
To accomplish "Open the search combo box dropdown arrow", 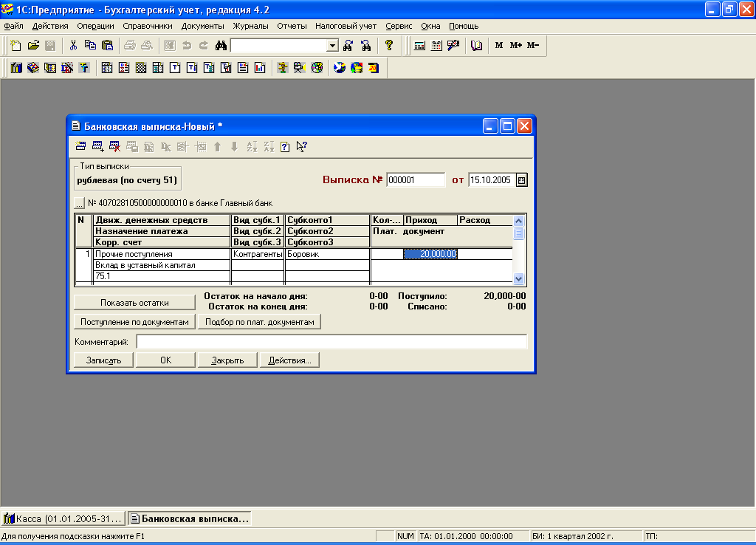I will (x=332, y=46).
